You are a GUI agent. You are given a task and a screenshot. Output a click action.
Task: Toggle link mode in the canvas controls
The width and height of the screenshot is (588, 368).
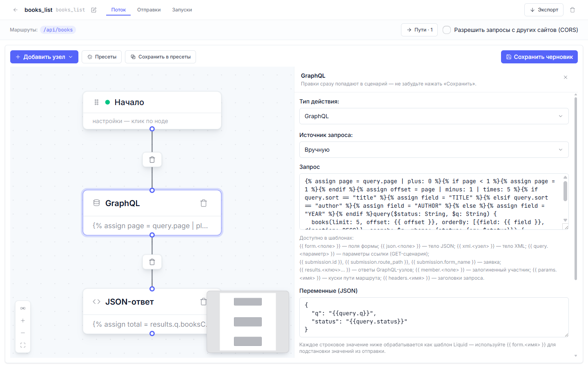23,308
